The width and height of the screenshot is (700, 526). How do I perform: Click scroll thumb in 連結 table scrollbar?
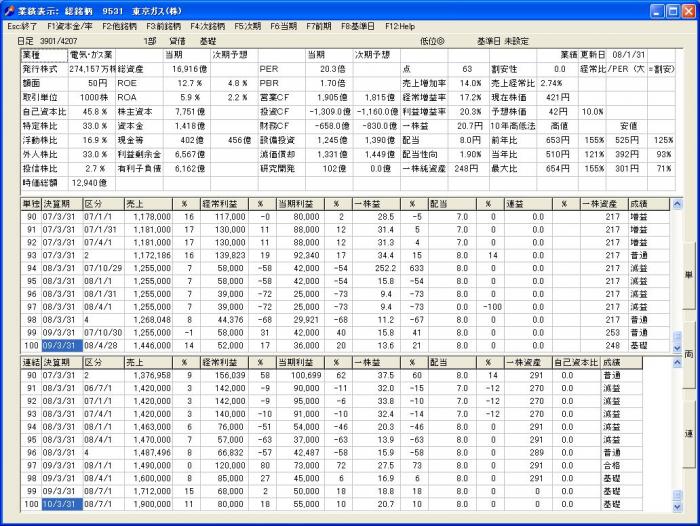tap(677, 495)
